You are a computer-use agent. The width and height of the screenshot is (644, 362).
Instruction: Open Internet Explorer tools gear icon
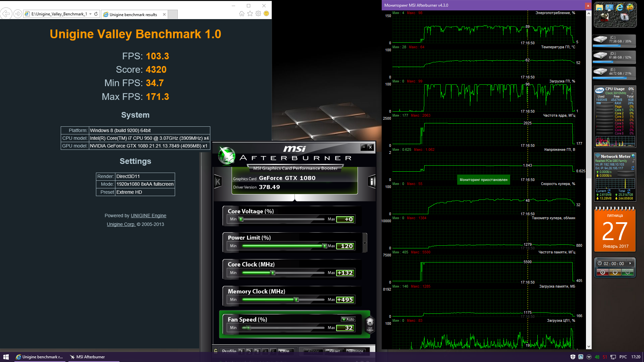pyautogui.click(x=258, y=14)
